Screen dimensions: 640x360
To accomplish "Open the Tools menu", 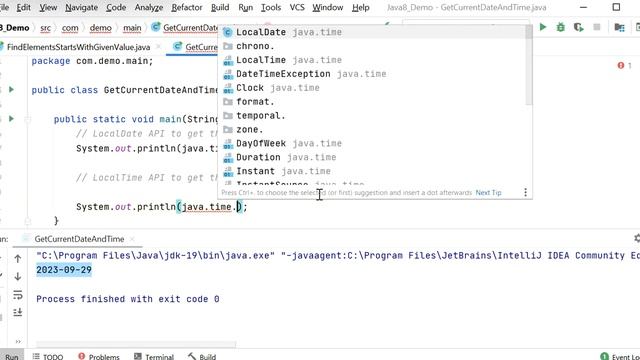I will [271, 7].
